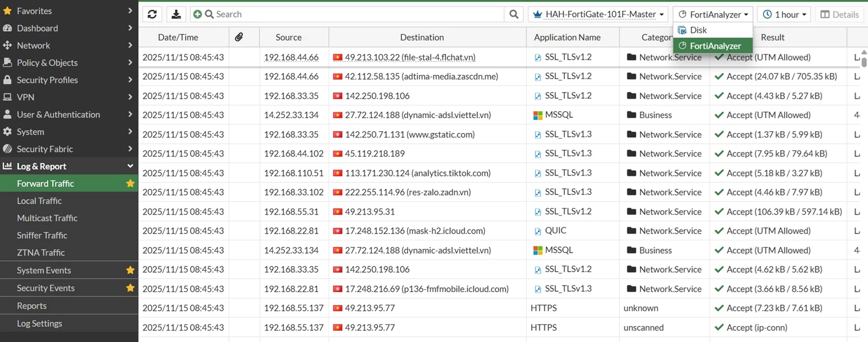Click the MSSQL application icon, first row

point(538,115)
